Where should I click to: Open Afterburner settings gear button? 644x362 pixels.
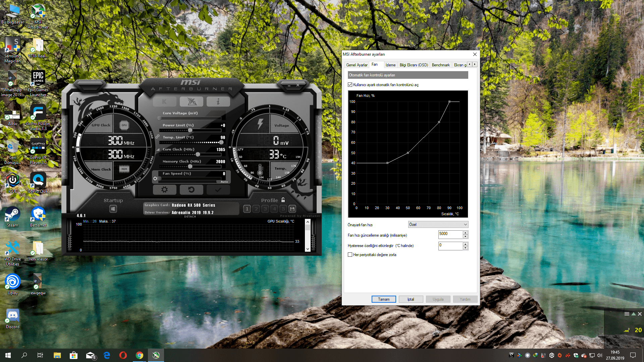[164, 190]
